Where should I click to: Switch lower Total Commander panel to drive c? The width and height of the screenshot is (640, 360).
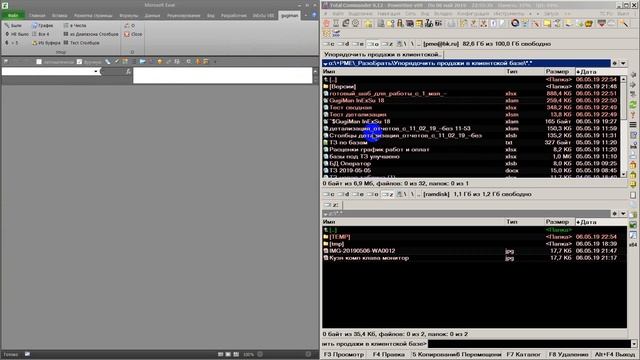[329, 194]
